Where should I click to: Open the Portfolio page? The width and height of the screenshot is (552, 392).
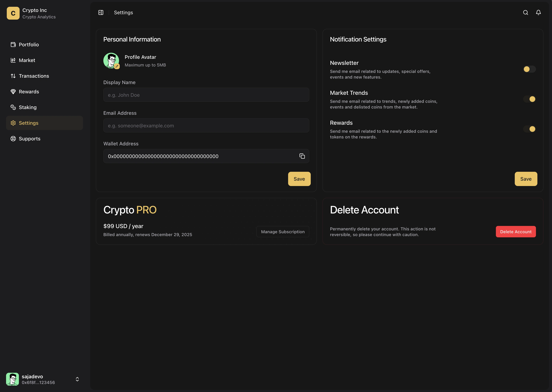click(x=44, y=45)
